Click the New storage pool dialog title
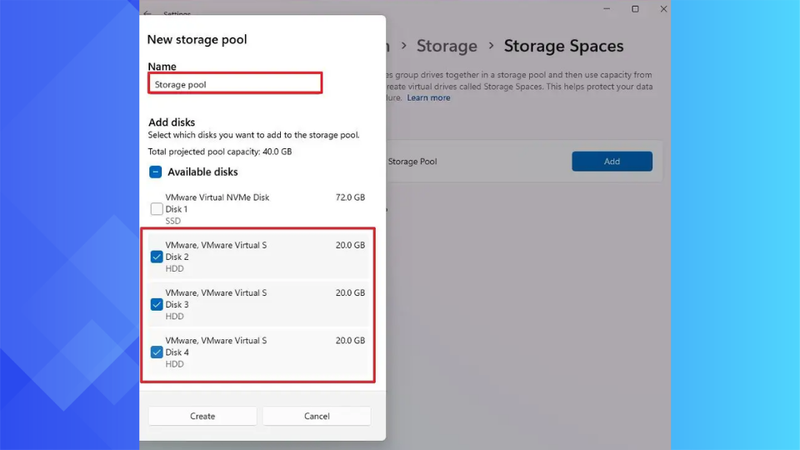Screen dimensions: 800x450 pyautogui.click(x=197, y=39)
